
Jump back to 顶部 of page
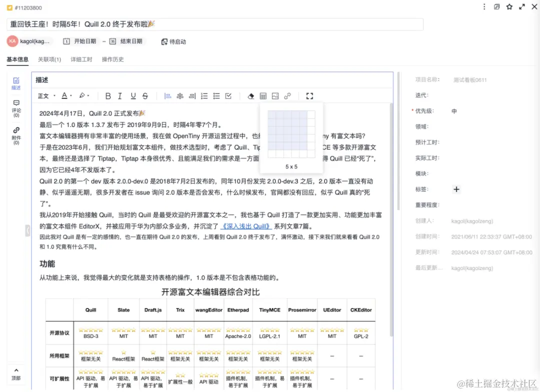(x=16, y=374)
